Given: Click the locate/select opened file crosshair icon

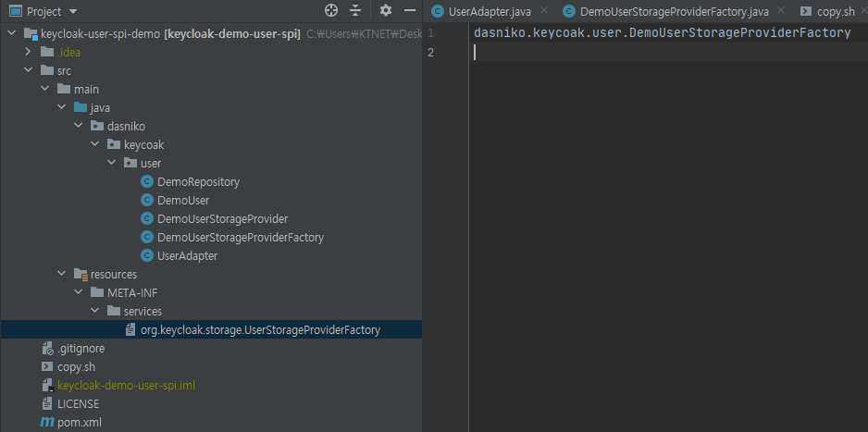Looking at the screenshot, I should pos(331,10).
